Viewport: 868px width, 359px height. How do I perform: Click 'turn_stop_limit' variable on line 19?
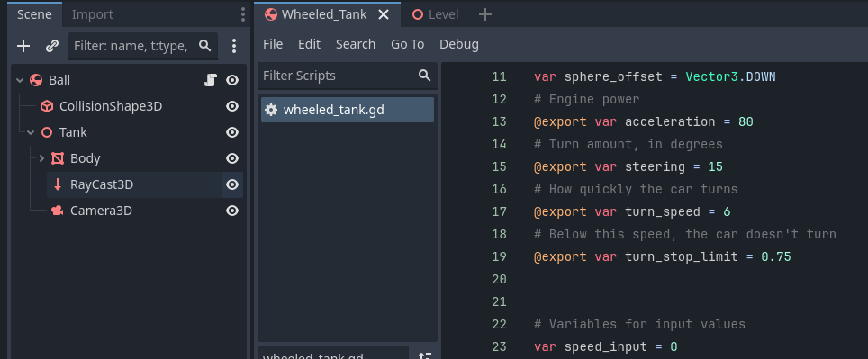[682, 257]
